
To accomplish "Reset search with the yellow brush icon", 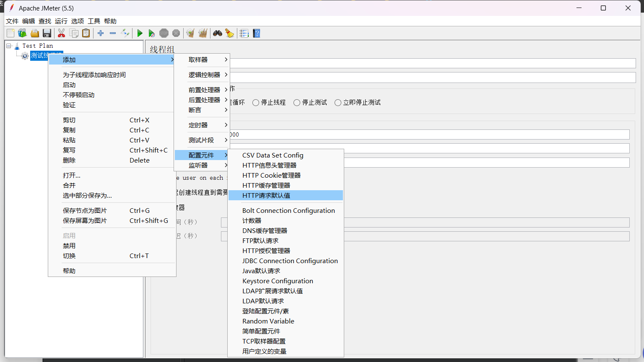I will click(x=229, y=33).
